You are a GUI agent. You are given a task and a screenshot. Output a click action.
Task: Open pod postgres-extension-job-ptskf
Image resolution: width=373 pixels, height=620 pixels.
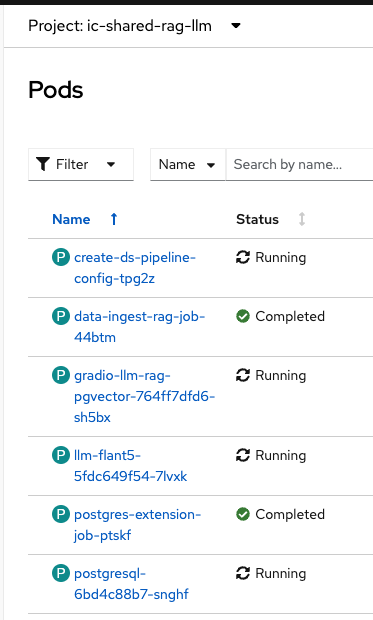137,525
